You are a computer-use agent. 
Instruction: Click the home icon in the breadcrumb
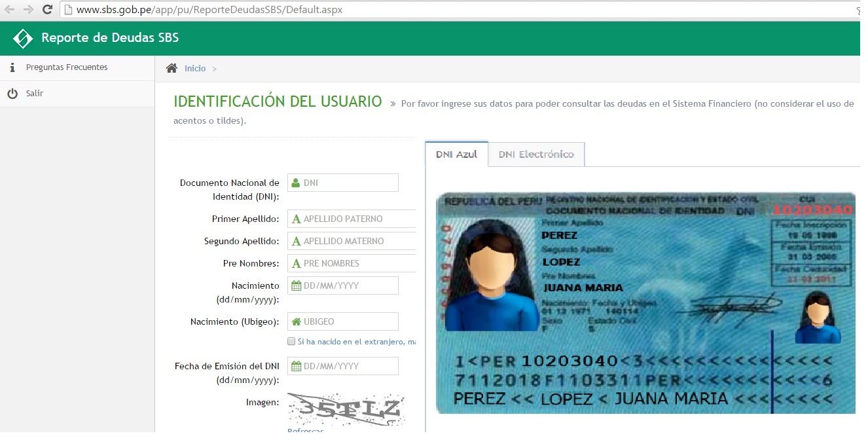click(172, 69)
